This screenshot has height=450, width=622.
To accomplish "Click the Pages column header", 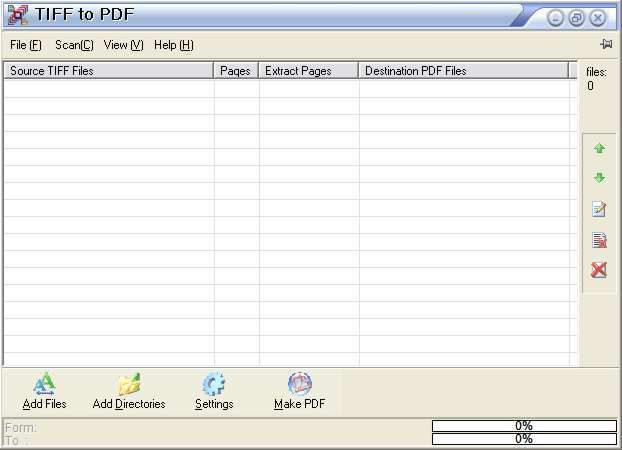I will 236,71.
